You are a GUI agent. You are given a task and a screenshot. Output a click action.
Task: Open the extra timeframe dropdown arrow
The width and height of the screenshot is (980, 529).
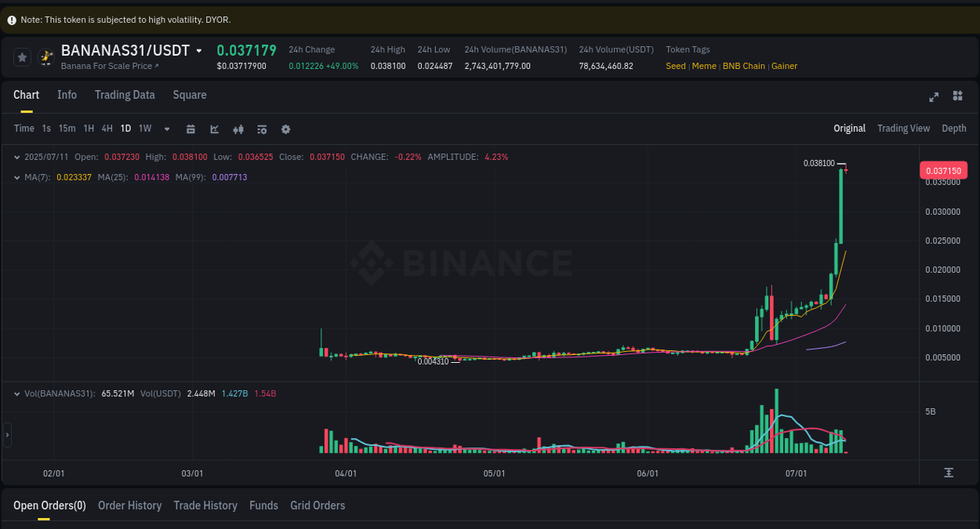click(165, 129)
